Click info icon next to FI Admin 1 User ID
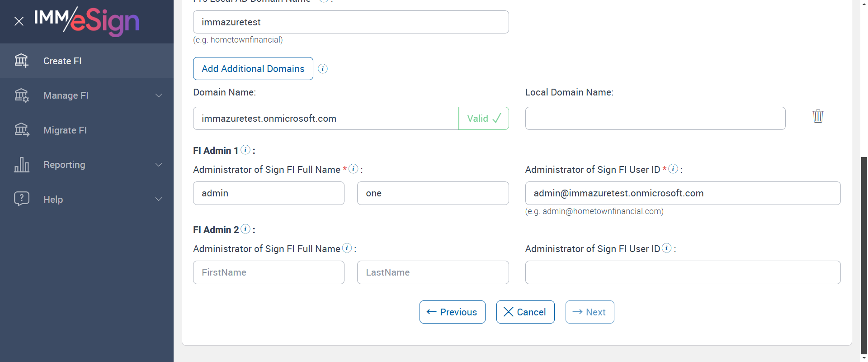 tap(673, 169)
